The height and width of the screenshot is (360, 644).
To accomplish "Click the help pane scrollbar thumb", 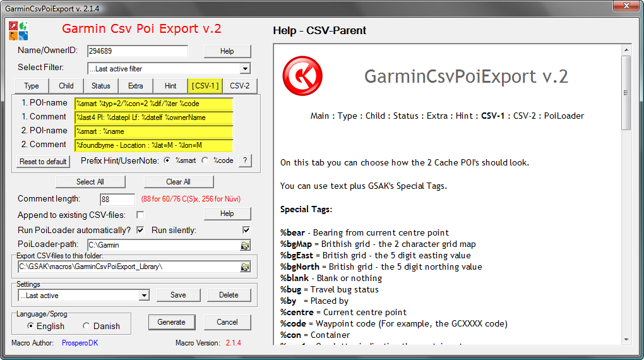I will [626, 93].
